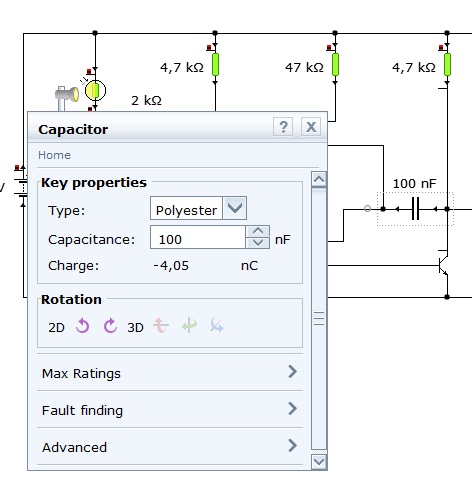Screen dimensions: 472x487
Task: Decrease capacitance with the down stepper
Action: (258, 243)
